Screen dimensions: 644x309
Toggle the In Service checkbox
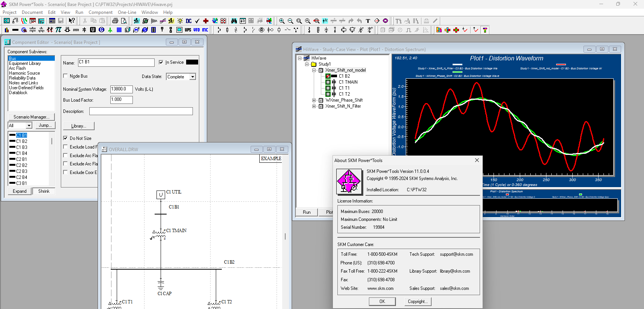pos(161,62)
